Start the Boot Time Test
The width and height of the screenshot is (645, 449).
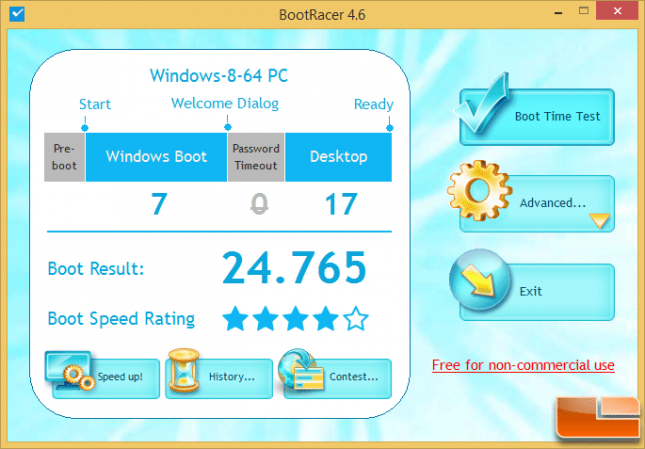537,117
